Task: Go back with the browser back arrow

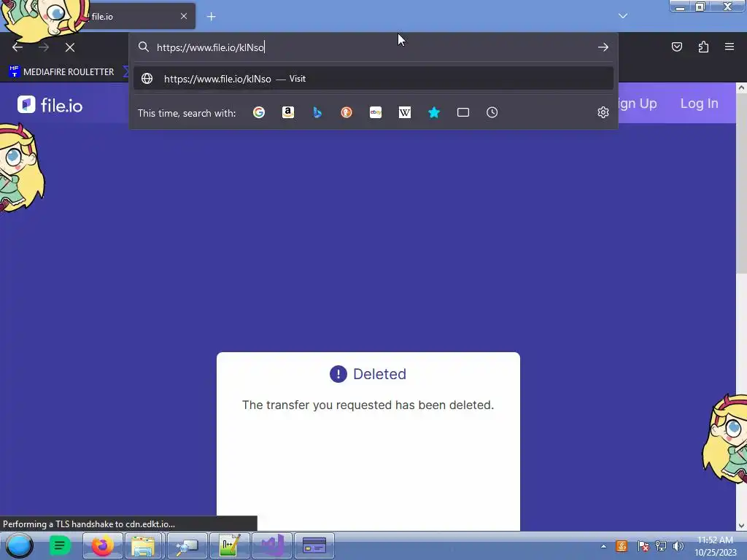Action: 18,47
